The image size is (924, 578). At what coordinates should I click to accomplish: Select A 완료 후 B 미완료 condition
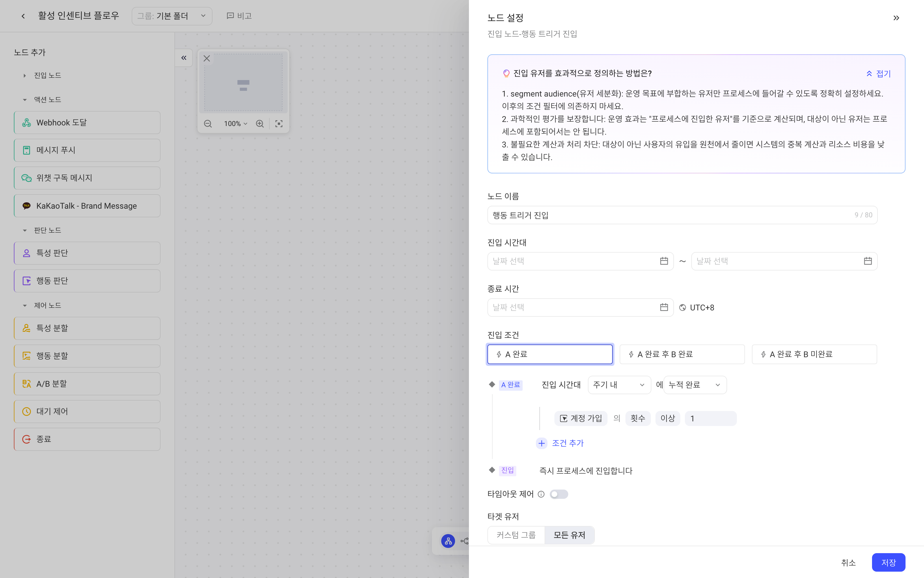[x=814, y=354]
